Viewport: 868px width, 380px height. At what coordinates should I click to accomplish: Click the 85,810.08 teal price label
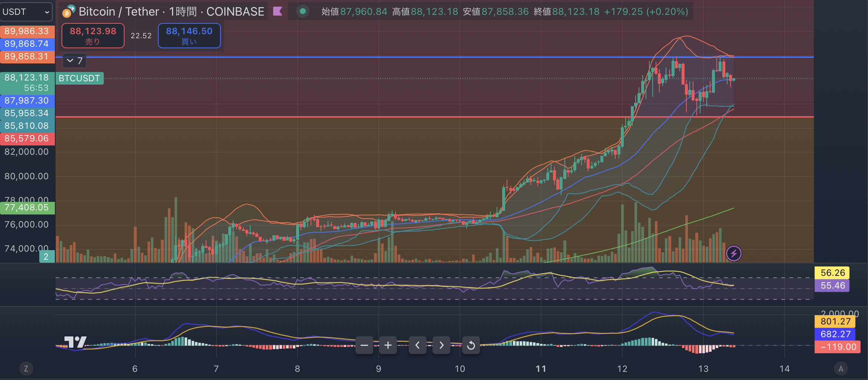pos(27,126)
